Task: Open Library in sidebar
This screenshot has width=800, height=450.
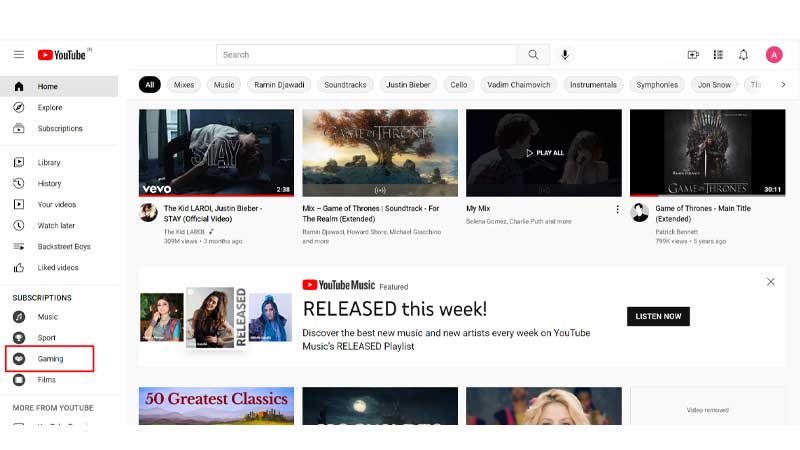Action: (x=59, y=162)
